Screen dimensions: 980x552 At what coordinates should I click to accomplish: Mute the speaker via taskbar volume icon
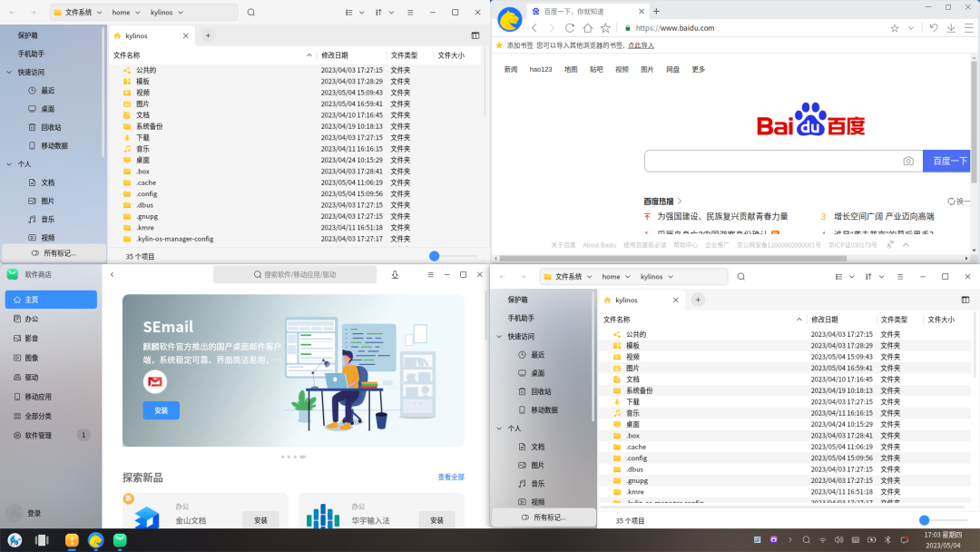[838, 540]
